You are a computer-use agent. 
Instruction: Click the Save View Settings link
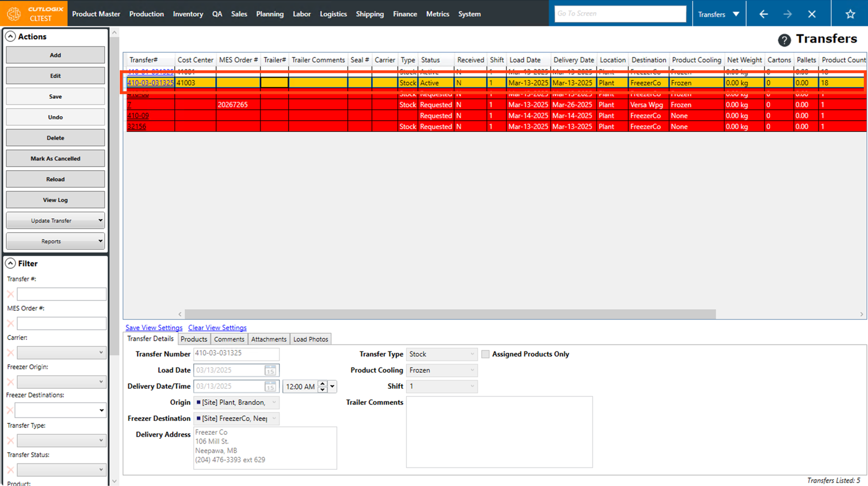coord(154,328)
